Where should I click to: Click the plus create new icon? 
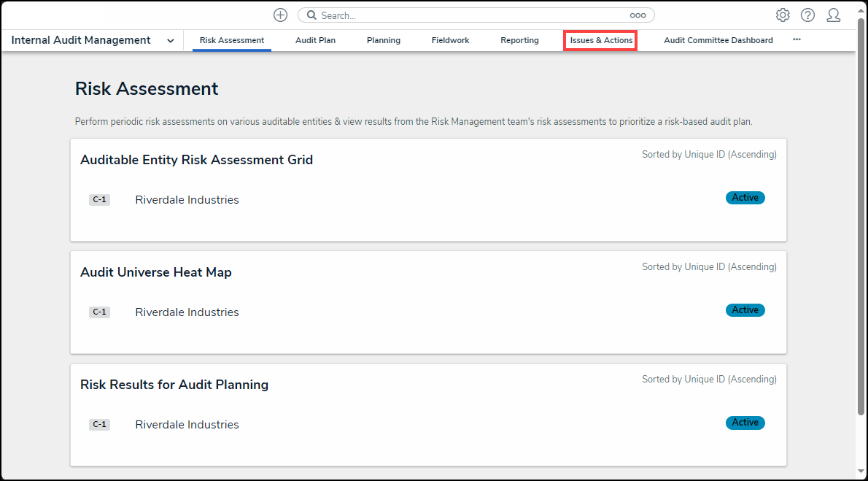point(280,15)
